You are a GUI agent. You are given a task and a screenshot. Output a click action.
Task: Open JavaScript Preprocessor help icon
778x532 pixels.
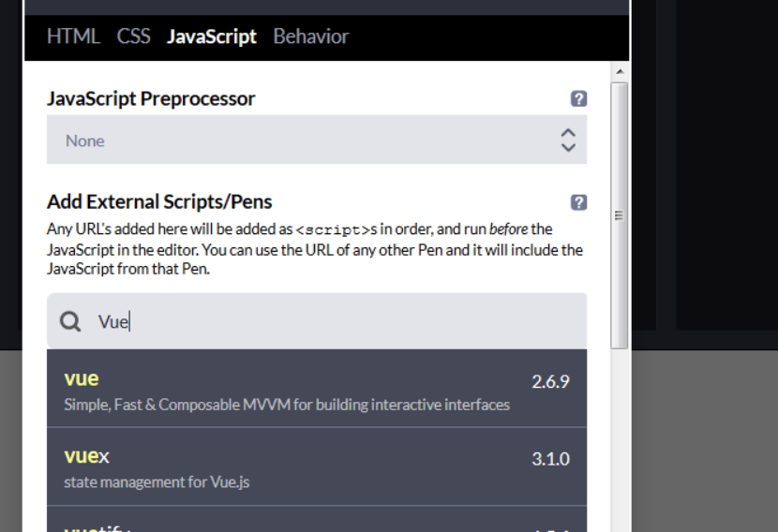coord(578,98)
